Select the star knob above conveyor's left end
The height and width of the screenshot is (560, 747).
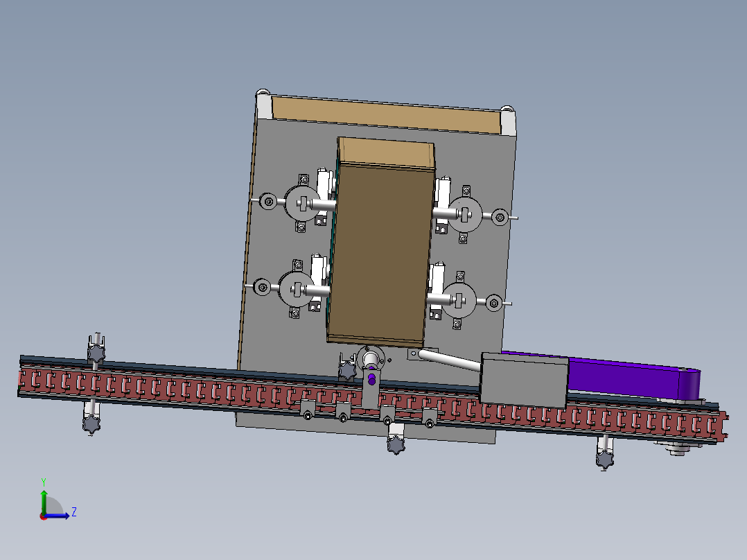[96, 353]
